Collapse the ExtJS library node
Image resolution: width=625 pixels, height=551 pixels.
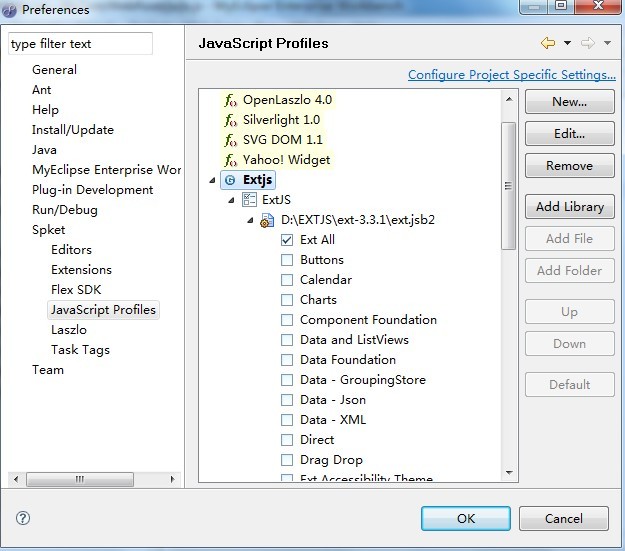point(231,201)
